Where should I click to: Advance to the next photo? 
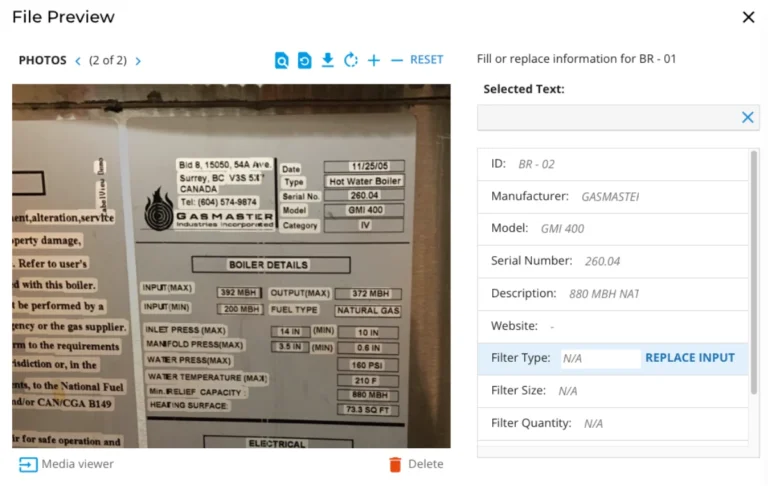coord(138,61)
